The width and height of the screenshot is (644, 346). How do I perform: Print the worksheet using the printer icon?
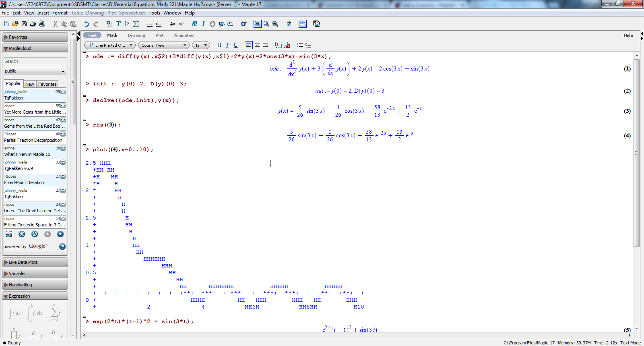point(33,24)
